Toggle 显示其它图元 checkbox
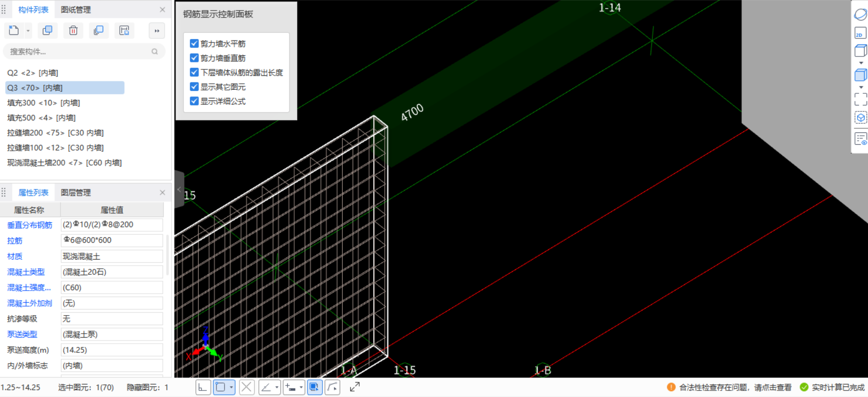Viewport: 868px width, 397px height. (195, 87)
